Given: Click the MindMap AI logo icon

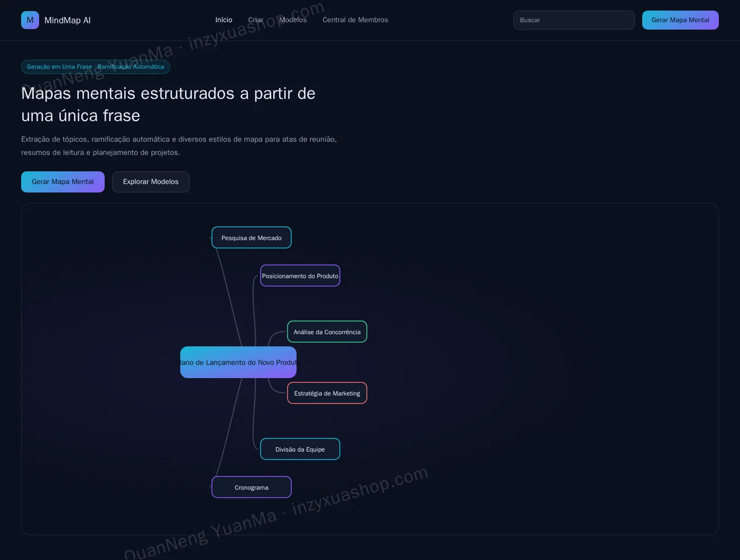Looking at the screenshot, I should [x=30, y=20].
